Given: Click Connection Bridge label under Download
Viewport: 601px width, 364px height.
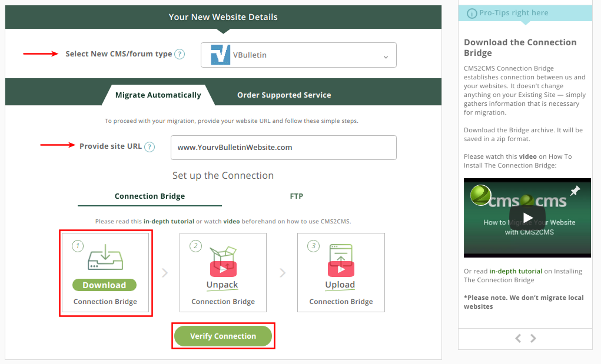Looking at the screenshot, I should click(105, 302).
